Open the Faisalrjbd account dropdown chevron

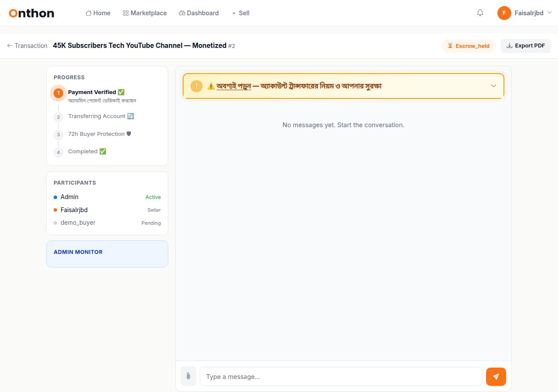point(549,13)
